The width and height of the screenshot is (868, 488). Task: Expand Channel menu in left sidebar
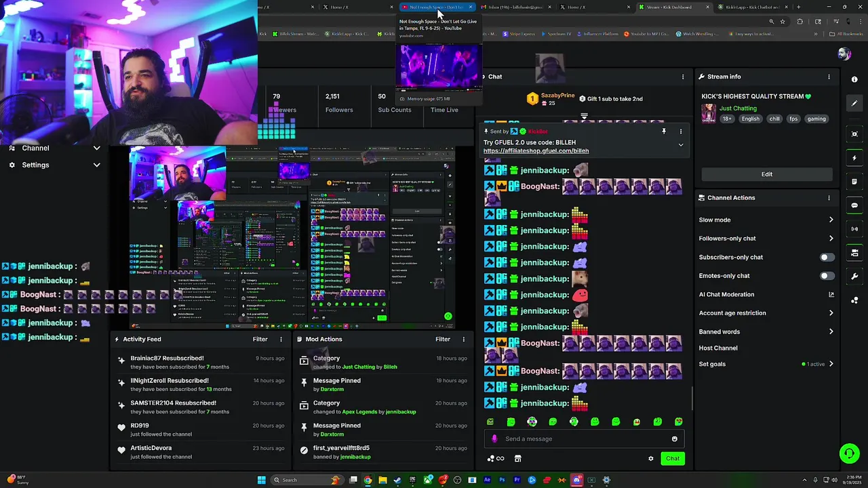click(96, 148)
